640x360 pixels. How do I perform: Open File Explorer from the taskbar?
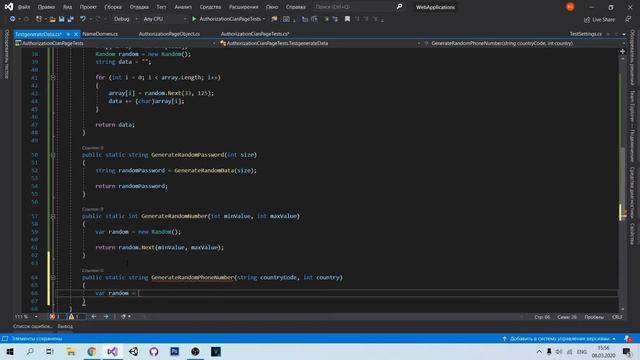[x=71, y=351]
